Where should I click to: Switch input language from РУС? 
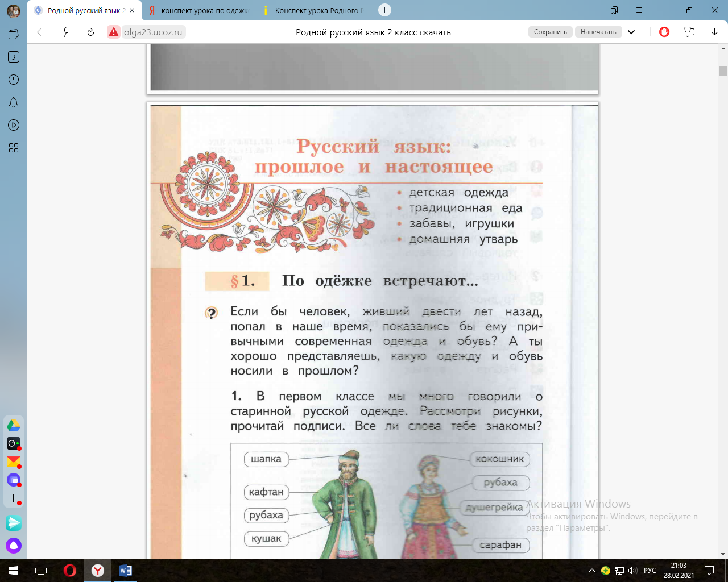(650, 571)
